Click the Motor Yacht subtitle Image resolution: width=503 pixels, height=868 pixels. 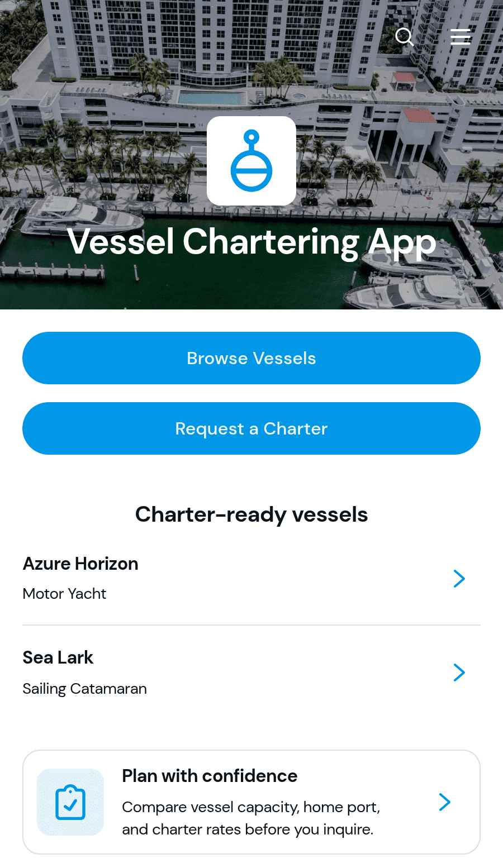click(x=64, y=594)
